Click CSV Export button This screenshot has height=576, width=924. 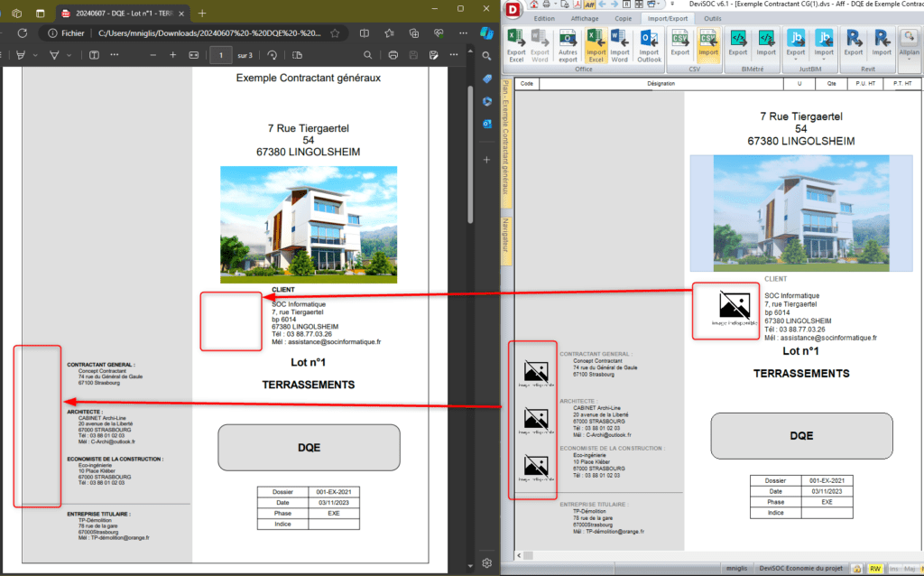tap(680, 42)
